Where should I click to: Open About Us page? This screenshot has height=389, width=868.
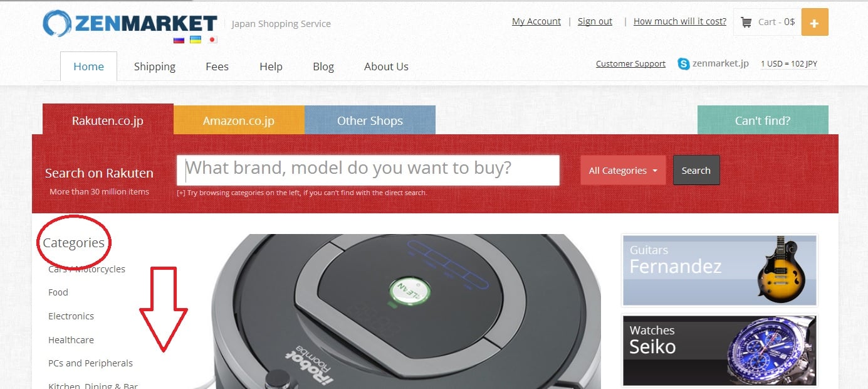tap(386, 67)
